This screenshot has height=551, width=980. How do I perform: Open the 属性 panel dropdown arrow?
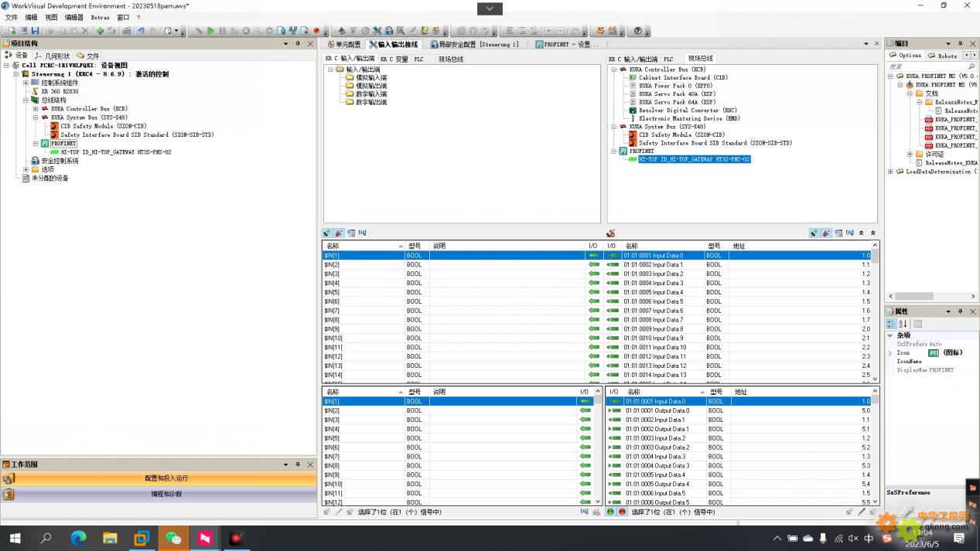point(948,311)
